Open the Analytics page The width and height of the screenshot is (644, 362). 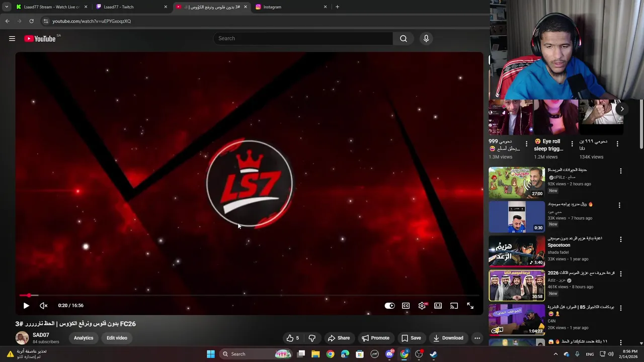84,338
